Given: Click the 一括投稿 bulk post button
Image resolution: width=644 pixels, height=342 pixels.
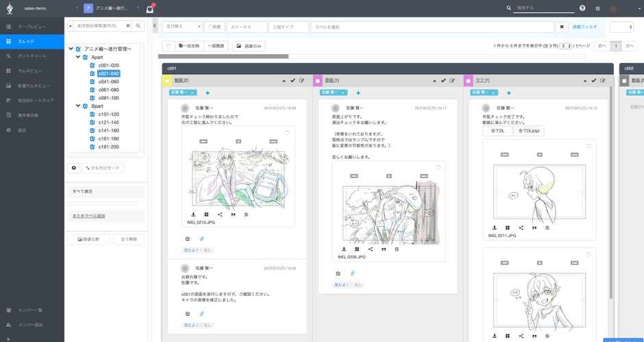Looking at the screenshot, I should (x=189, y=46).
